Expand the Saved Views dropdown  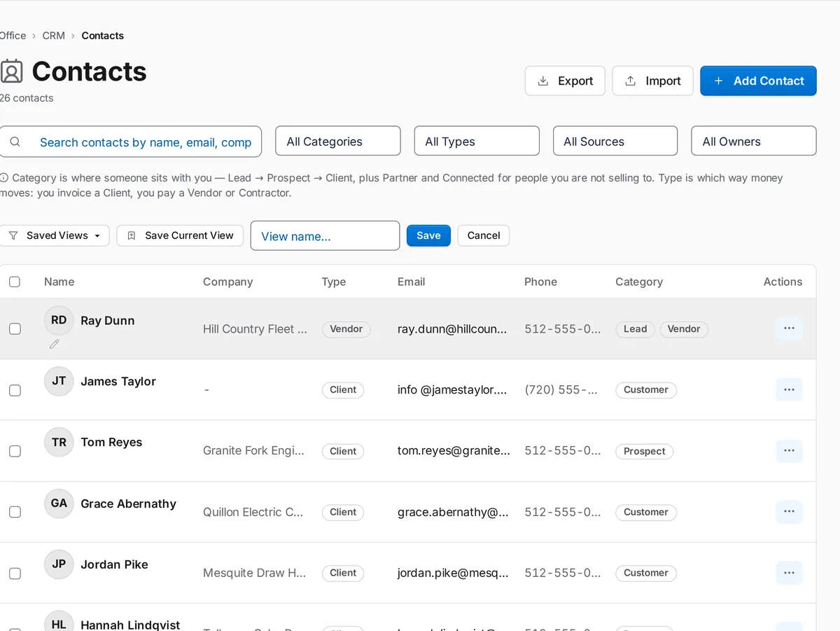click(x=55, y=235)
